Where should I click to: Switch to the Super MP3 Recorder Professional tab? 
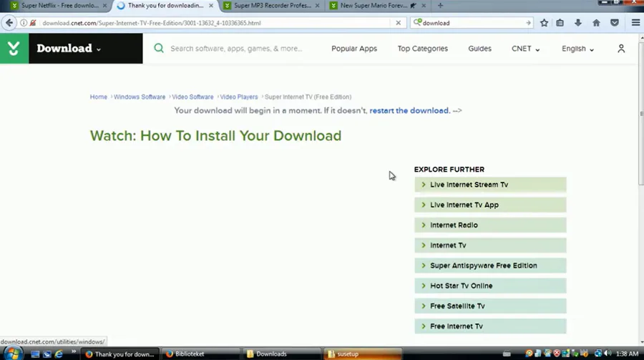tap(273, 6)
